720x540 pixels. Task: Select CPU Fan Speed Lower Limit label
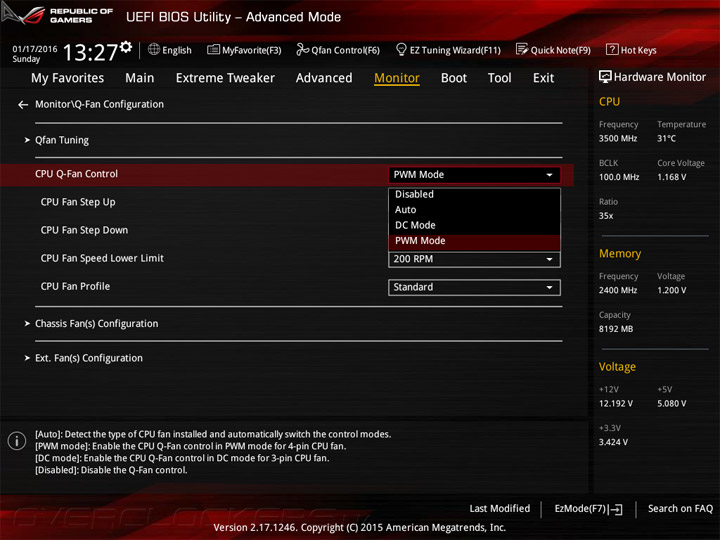pyautogui.click(x=102, y=259)
